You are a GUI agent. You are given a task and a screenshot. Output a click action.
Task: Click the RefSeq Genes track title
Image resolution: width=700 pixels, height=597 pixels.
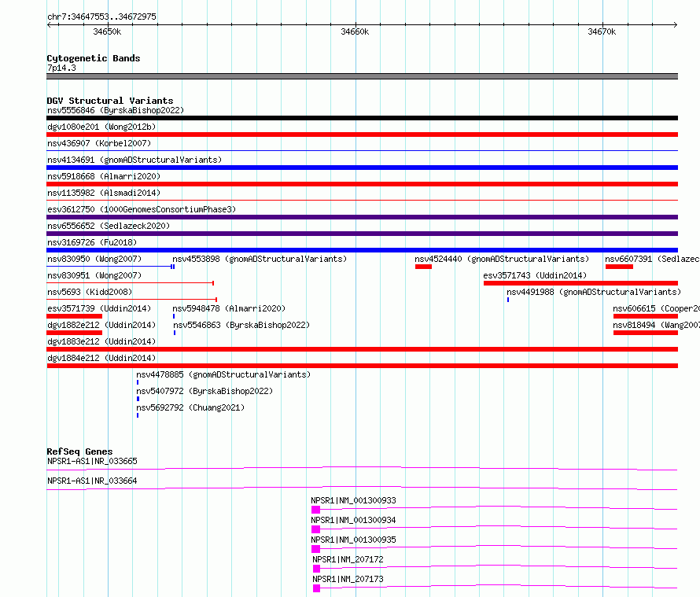tap(80, 451)
